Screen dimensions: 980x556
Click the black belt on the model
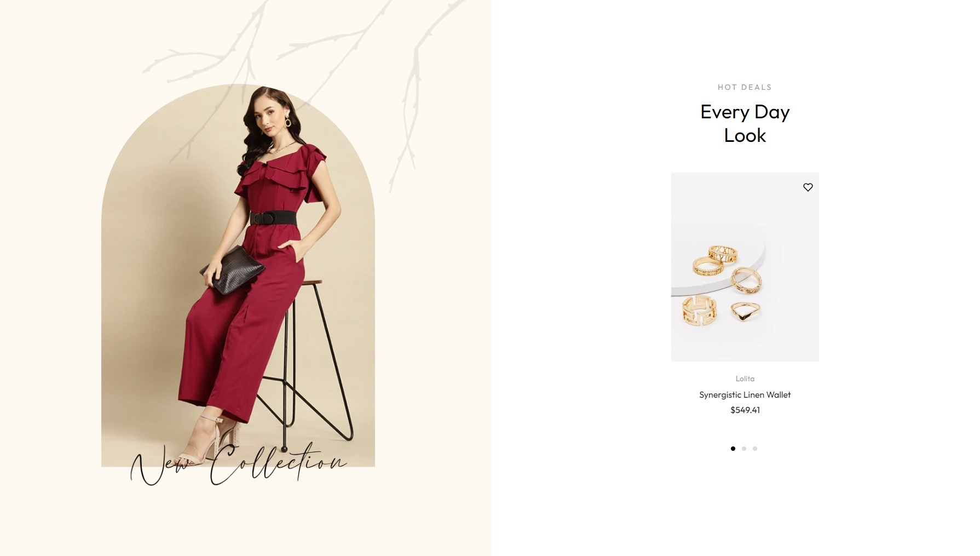[x=274, y=217]
